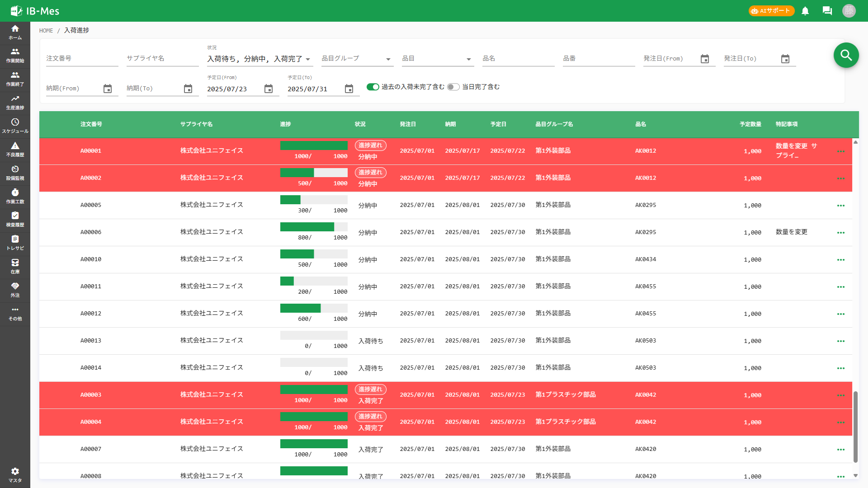
Task: Open the 品目 dropdown list
Action: click(x=469, y=59)
